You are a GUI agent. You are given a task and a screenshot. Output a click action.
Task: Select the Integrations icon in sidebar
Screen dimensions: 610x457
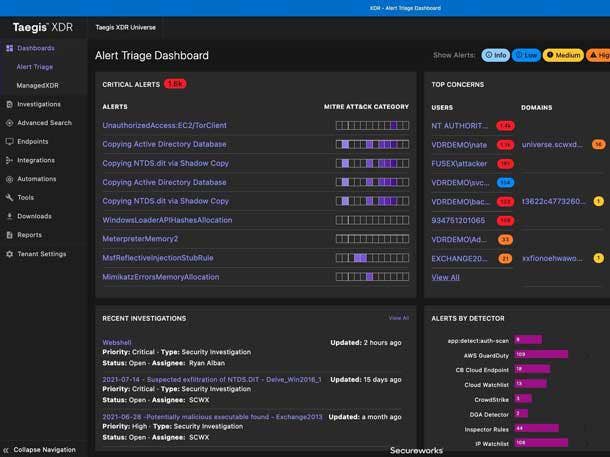(9, 160)
